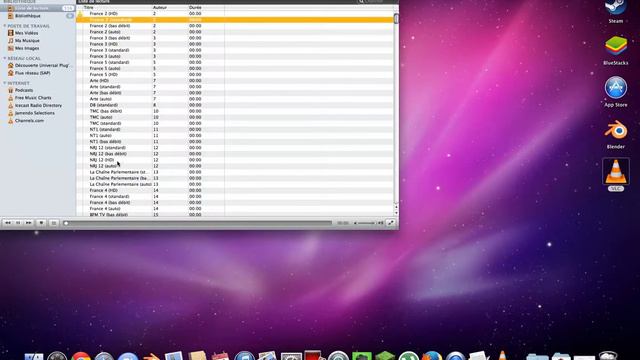Select the NRJ 12 (HD) row
Screen dimensions: 640x360
tap(235, 160)
